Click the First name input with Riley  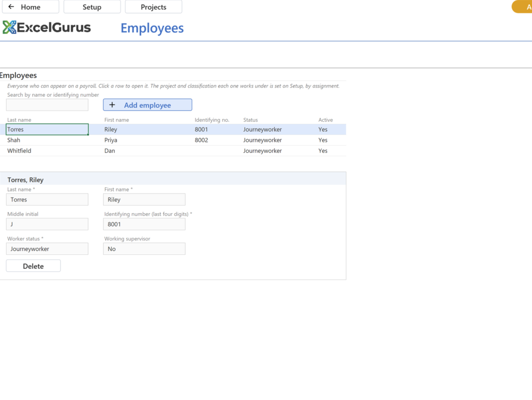click(x=144, y=199)
